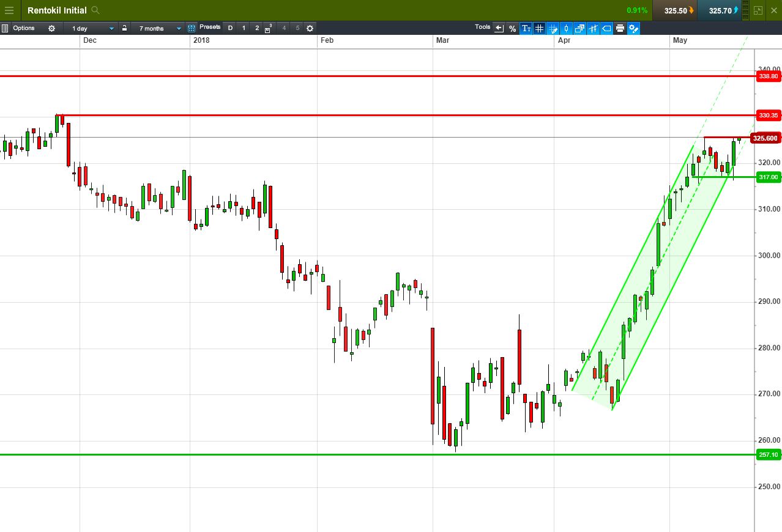Click the Dec date axis label
This screenshot has width=782, height=532.
pos(90,40)
